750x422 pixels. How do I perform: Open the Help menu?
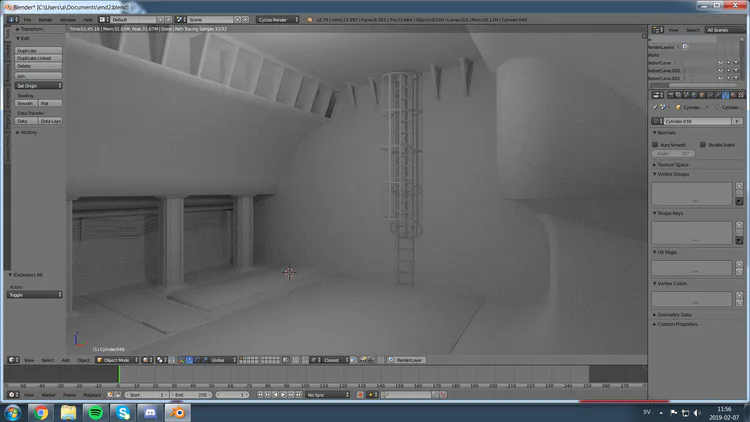88,20
